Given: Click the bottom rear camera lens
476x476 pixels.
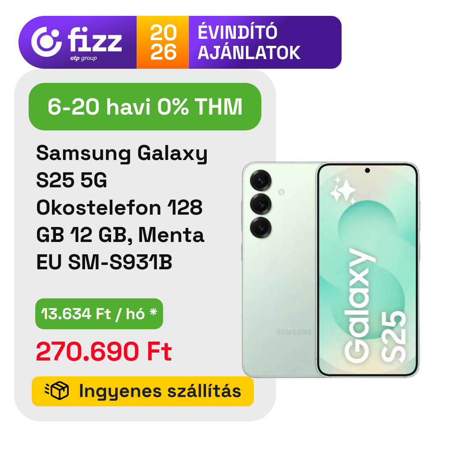Looking at the screenshot, I should [260, 227].
